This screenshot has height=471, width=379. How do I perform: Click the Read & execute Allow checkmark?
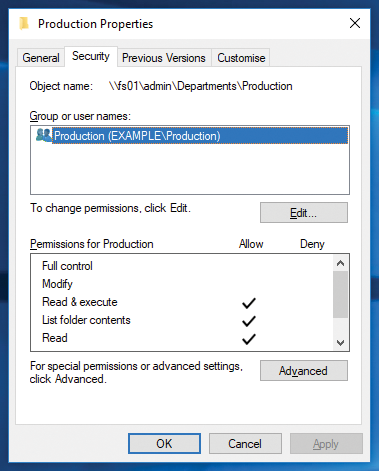[x=249, y=303]
